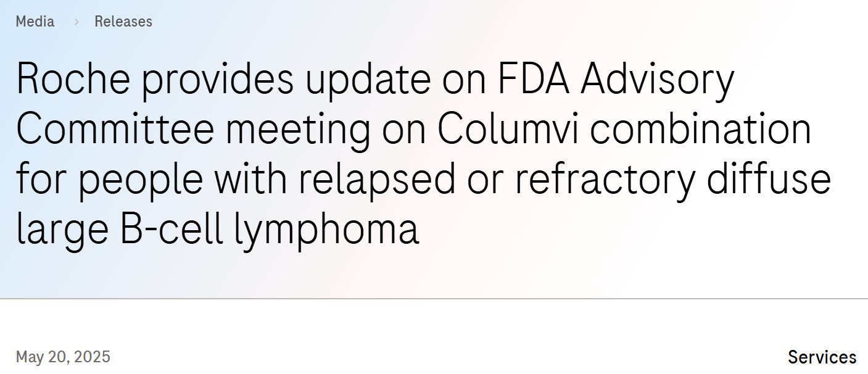The height and width of the screenshot is (374, 868).
Task: Click the breadcrumb chevron separator arrow
Action: click(76, 22)
